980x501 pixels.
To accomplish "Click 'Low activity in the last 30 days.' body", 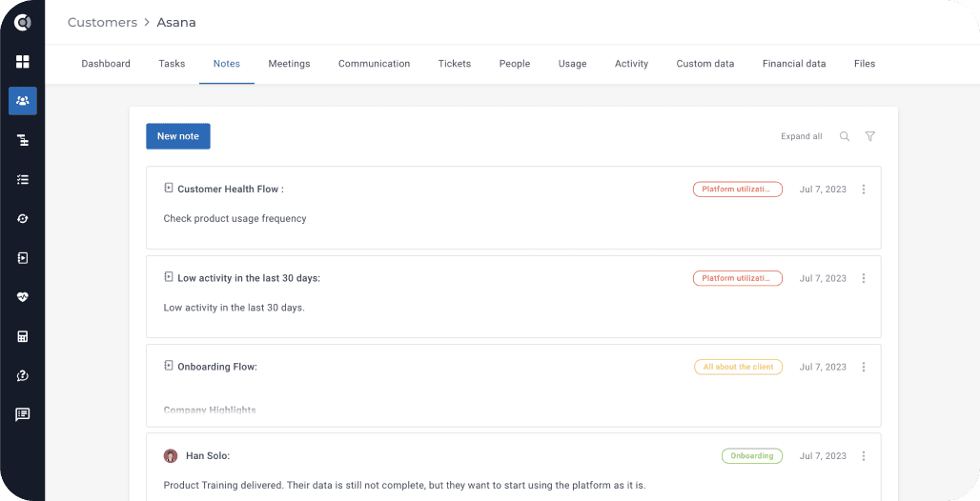I will point(235,308).
